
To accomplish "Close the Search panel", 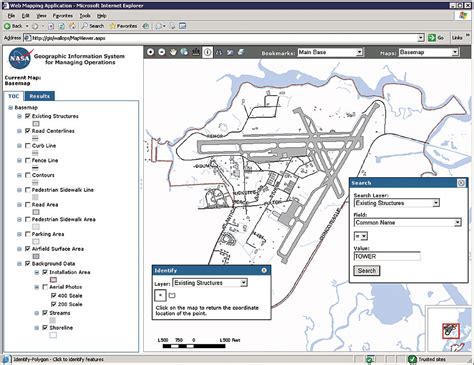I will click(461, 183).
